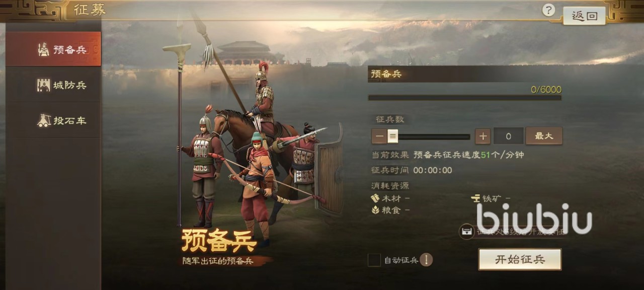The image size is (644, 290).
Task: Click the exclamation info icon beside 自动征兵
Action: pyautogui.click(x=426, y=260)
